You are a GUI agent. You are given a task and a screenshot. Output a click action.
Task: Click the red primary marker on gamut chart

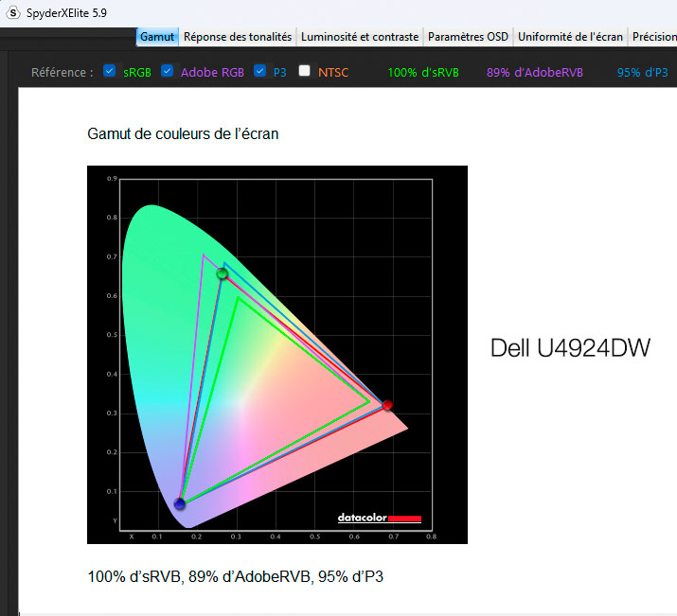point(387,405)
